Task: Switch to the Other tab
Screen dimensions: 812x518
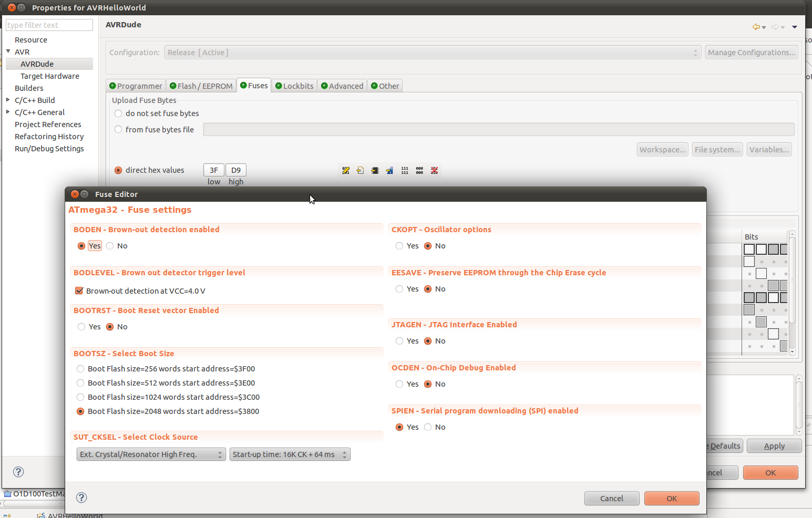Action: coord(385,86)
